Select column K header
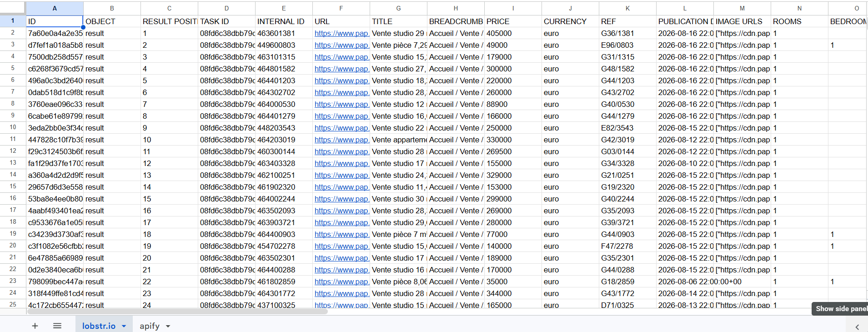The image size is (868, 332). [x=627, y=8]
